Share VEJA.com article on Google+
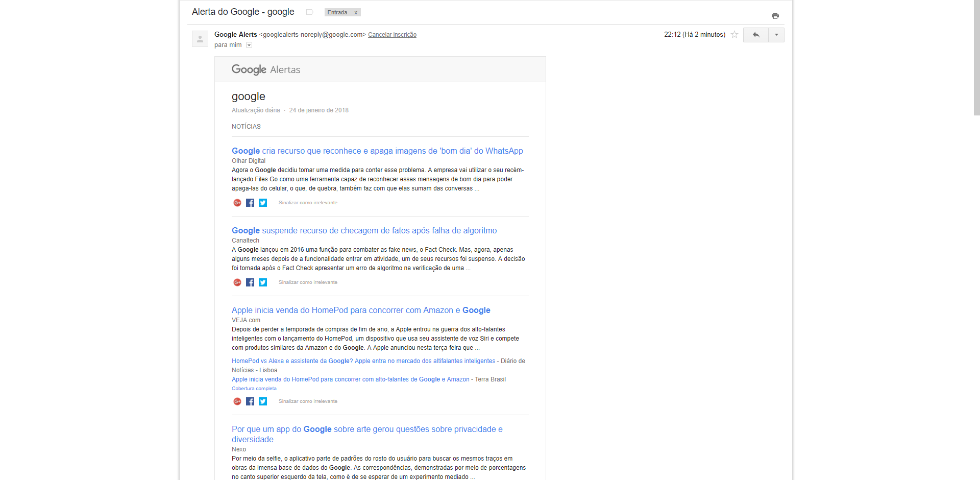The image size is (980, 480). point(237,401)
